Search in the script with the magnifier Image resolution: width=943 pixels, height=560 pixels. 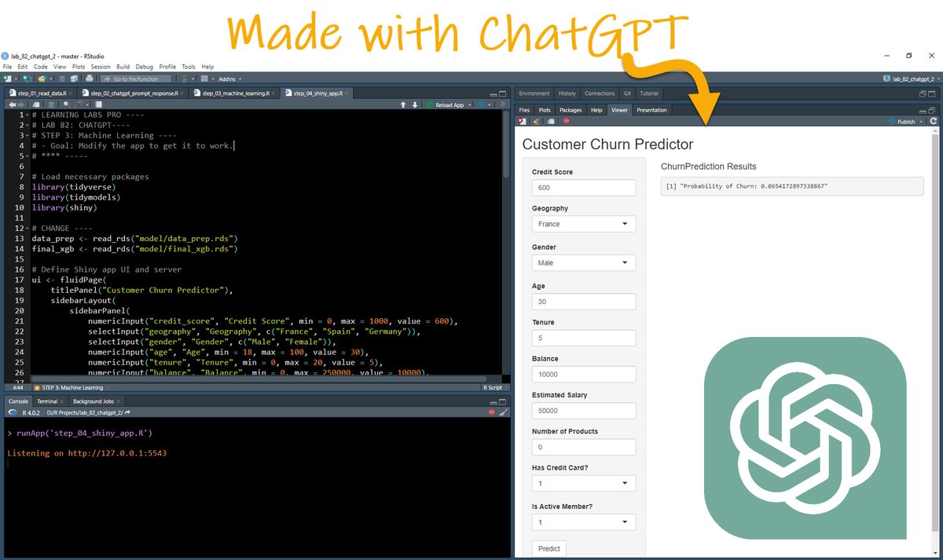click(67, 104)
